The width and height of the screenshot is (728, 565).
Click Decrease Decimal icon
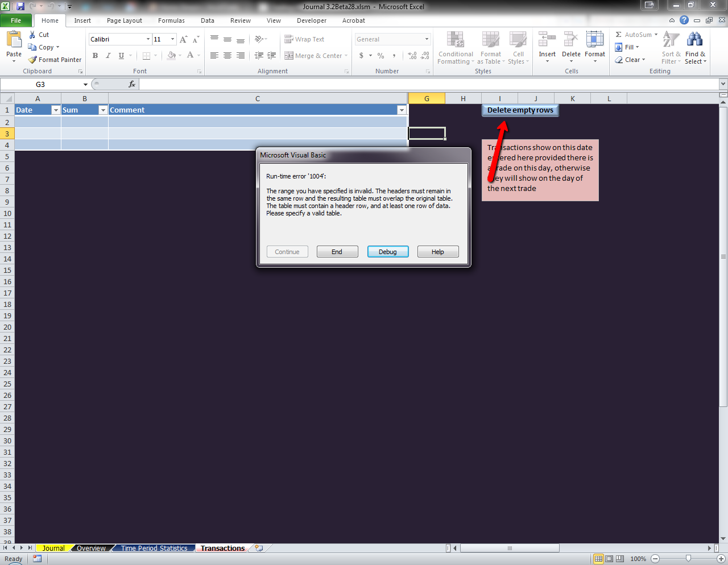click(x=425, y=56)
